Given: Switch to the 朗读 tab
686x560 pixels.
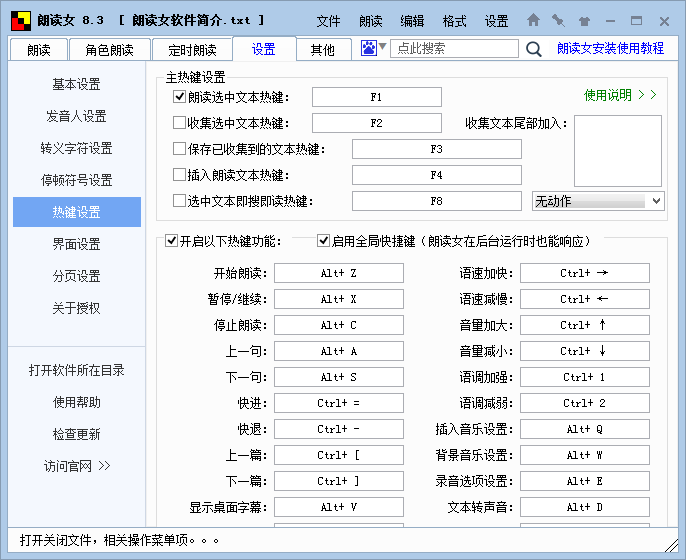Looking at the screenshot, I should tap(38, 50).
